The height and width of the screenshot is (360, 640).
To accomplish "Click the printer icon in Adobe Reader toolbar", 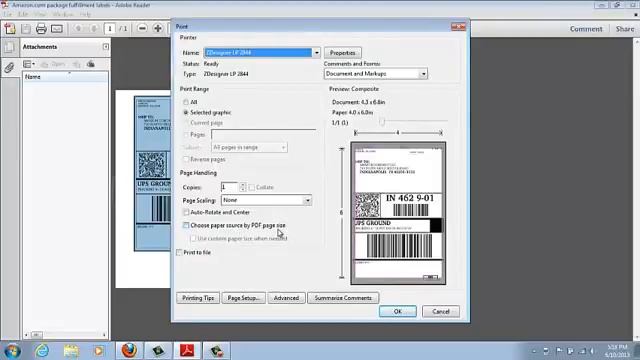I will (x=41, y=29).
